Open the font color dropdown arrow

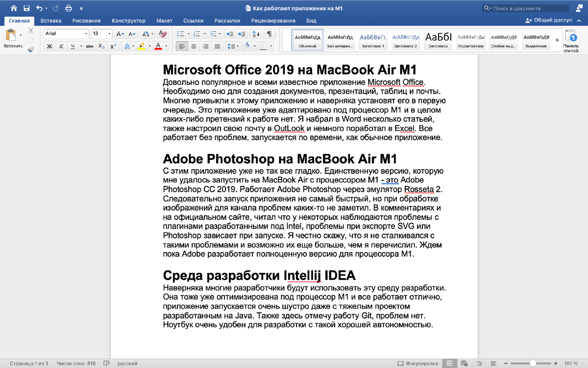(166, 46)
